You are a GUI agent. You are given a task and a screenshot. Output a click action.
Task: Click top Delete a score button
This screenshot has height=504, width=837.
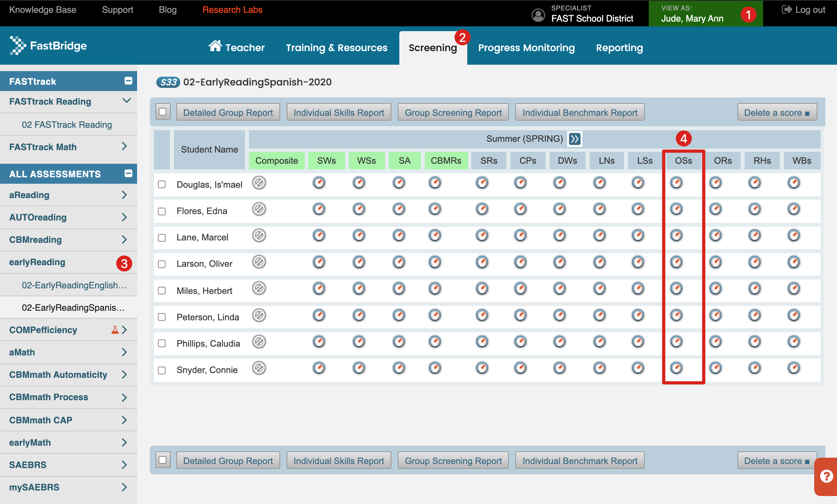[777, 112]
